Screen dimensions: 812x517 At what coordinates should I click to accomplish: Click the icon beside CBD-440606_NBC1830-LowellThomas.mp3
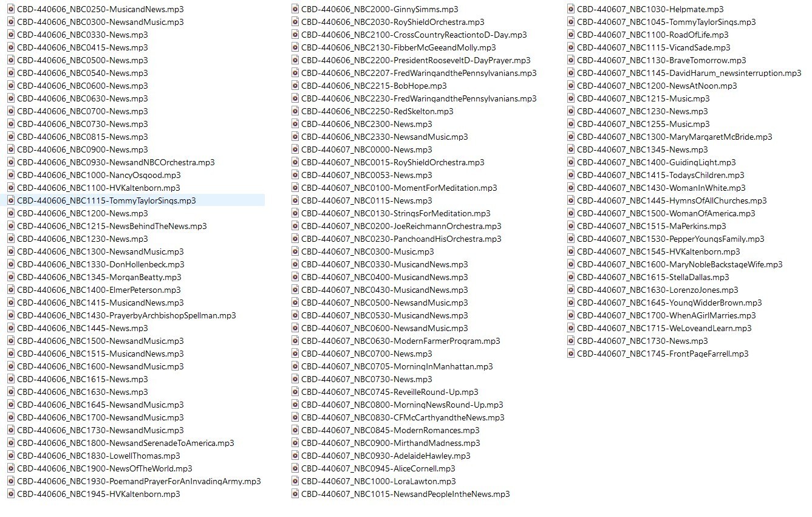tap(11, 456)
